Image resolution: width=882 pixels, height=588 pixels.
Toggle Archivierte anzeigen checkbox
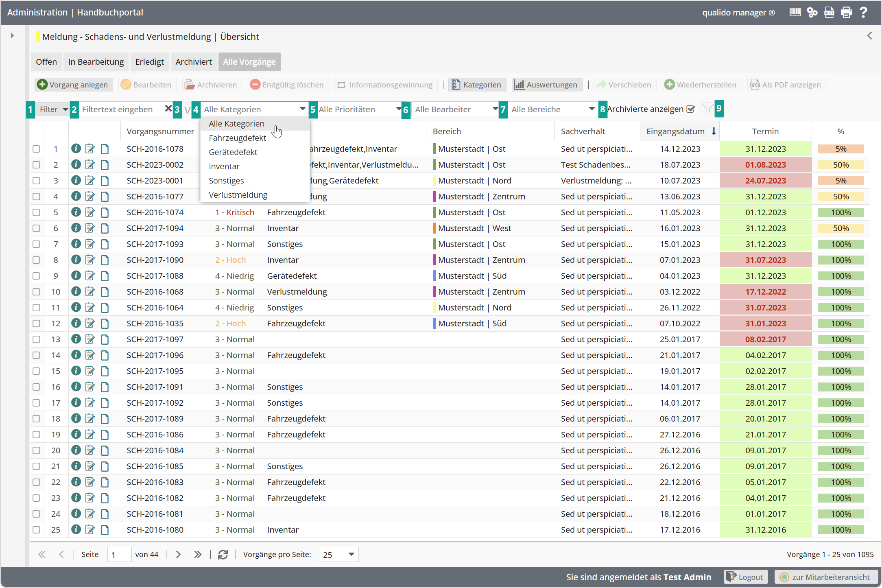690,109
